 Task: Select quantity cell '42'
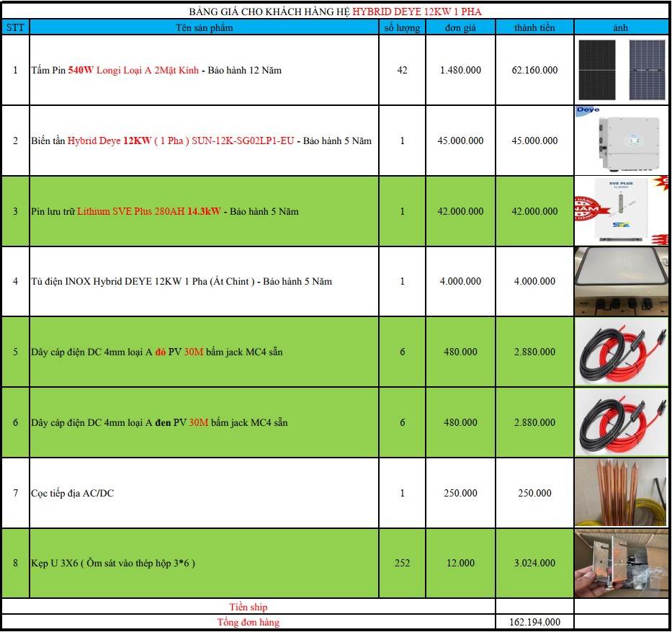pos(402,70)
